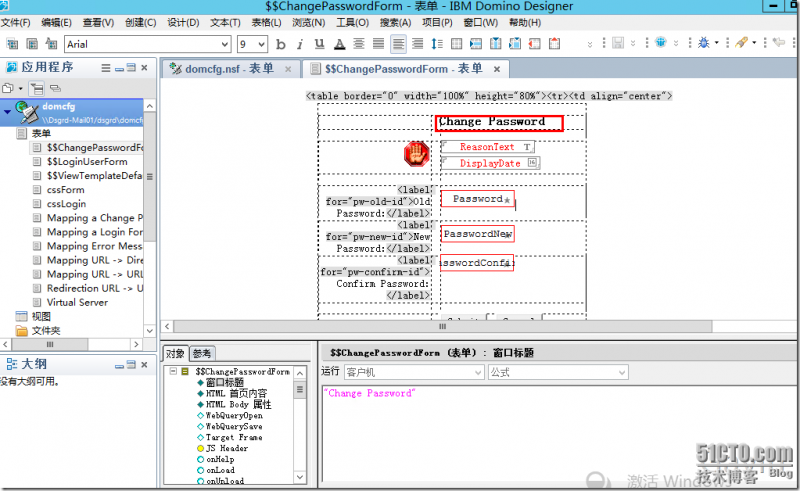Image resolution: width=800 pixels, height=491 pixels.
Task: Open the run-on 客户机 dropdown
Action: click(478, 373)
